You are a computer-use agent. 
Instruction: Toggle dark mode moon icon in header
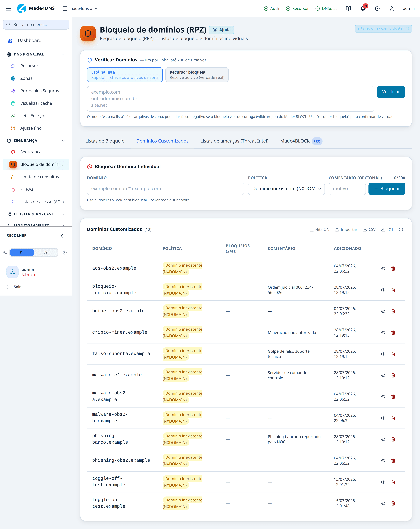(x=377, y=9)
